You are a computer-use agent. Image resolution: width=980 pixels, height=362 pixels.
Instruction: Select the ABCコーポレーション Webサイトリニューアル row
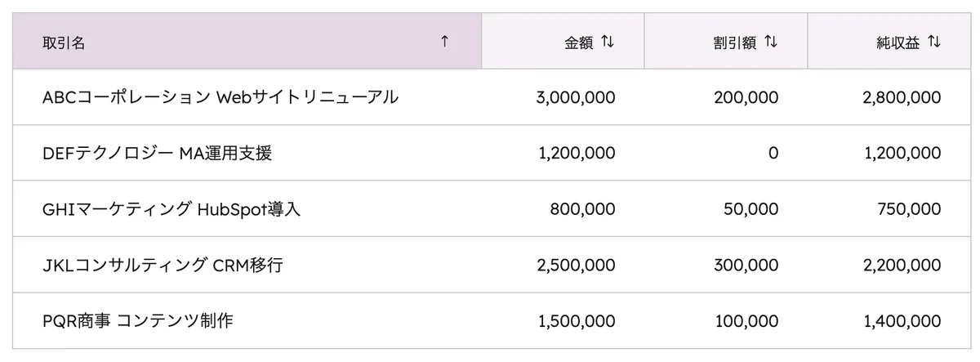(220, 97)
